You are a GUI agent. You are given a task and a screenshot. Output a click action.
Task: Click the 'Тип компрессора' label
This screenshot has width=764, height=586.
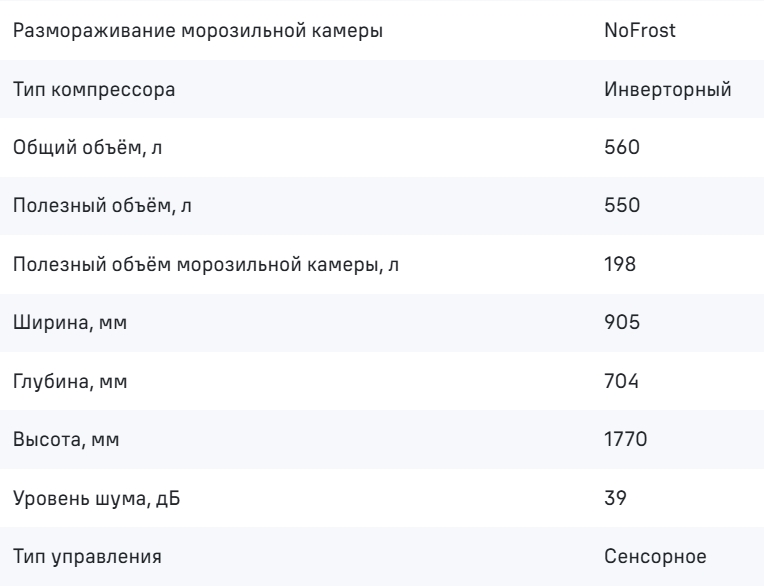click(94, 90)
